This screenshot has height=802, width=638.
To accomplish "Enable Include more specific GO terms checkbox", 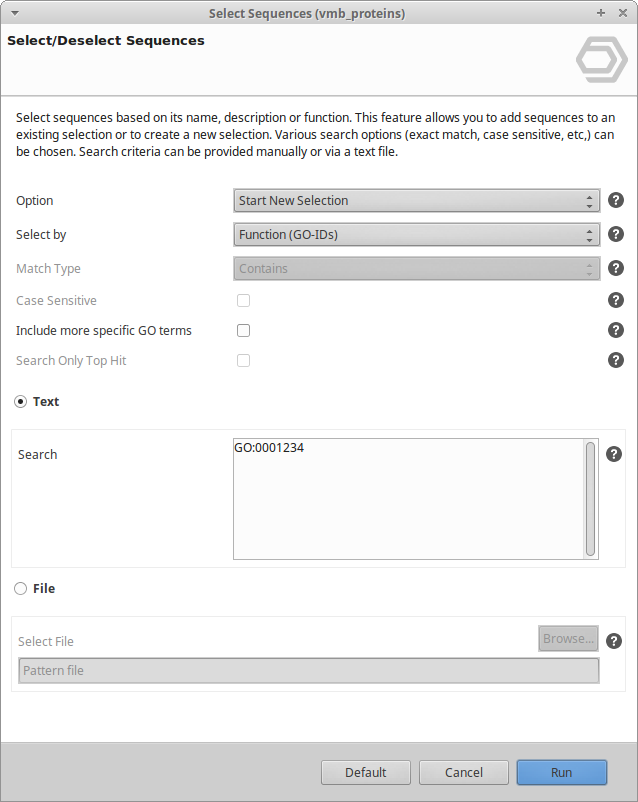I will click(x=243, y=331).
